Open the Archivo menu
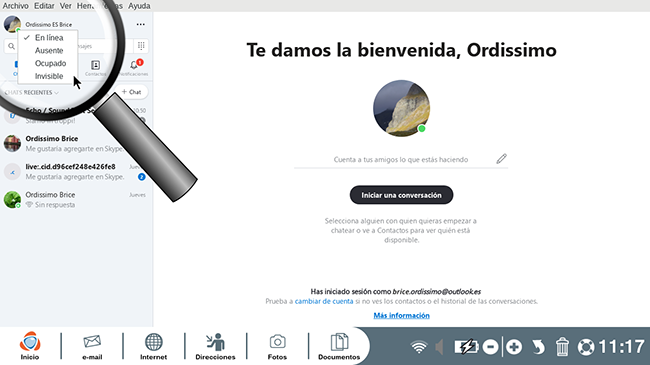Image resolution: width=650 pixels, height=365 pixels. pos(15,6)
